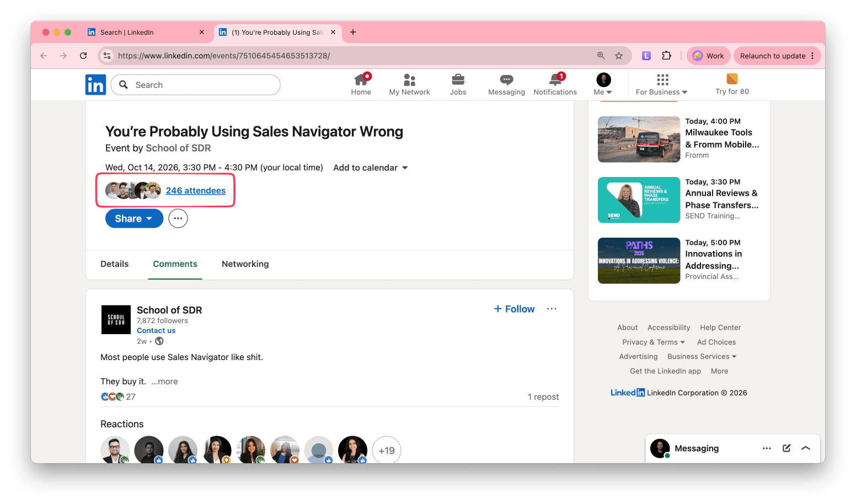Click the Contact us link

tap(156, 331)
